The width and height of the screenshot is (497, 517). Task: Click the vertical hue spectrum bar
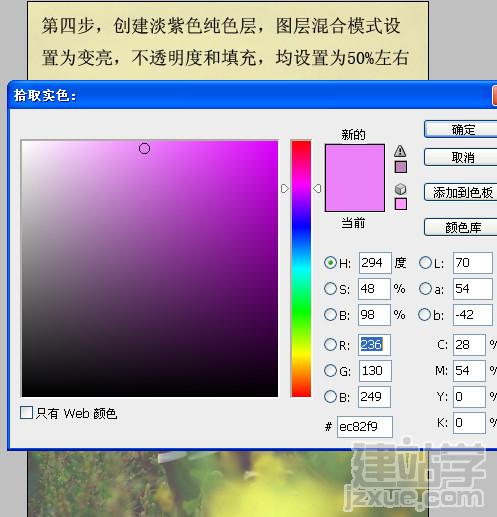tap(301, 268)
